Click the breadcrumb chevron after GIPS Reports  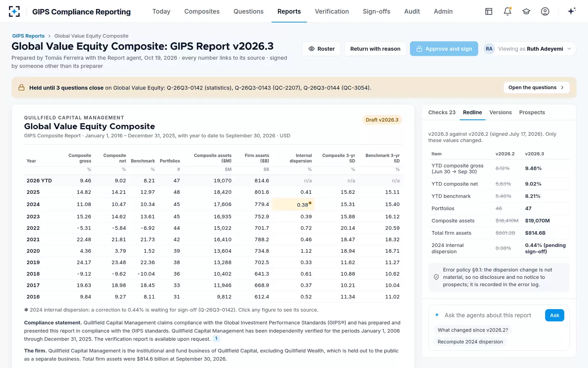[49, 36]
